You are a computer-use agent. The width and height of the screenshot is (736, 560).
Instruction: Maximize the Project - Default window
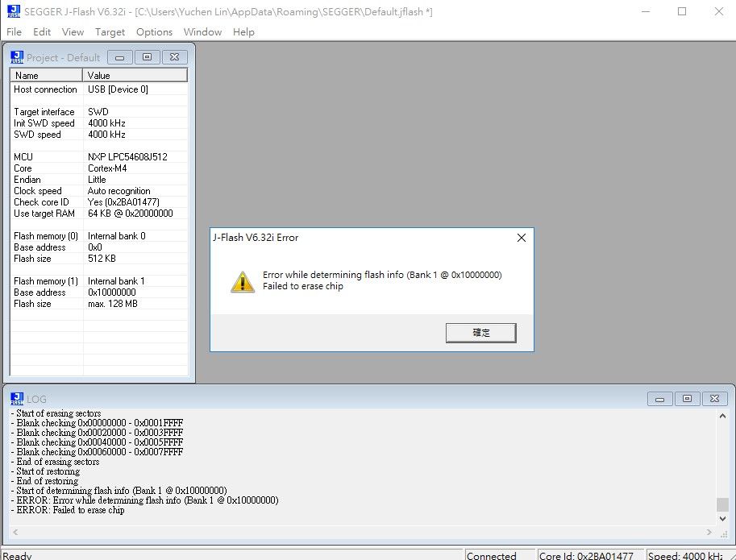[x=147, y=57]
